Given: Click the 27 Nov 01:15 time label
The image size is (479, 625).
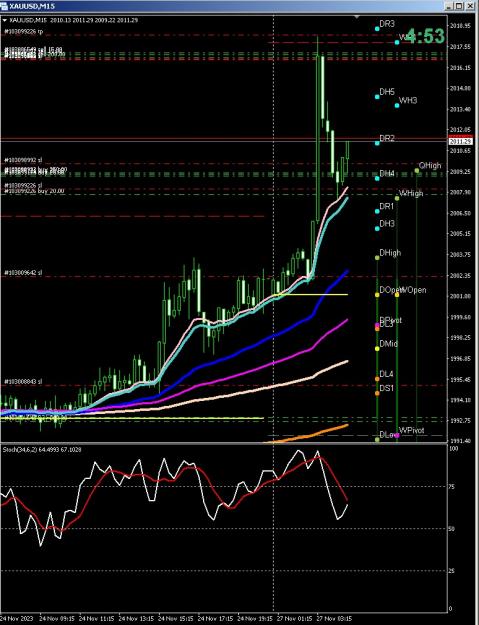Looking at the screenshot, I should point(294,619).
